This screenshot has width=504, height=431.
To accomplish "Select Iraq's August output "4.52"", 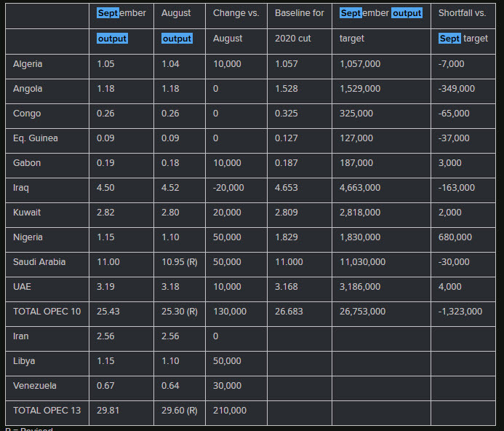I will 170,188.
